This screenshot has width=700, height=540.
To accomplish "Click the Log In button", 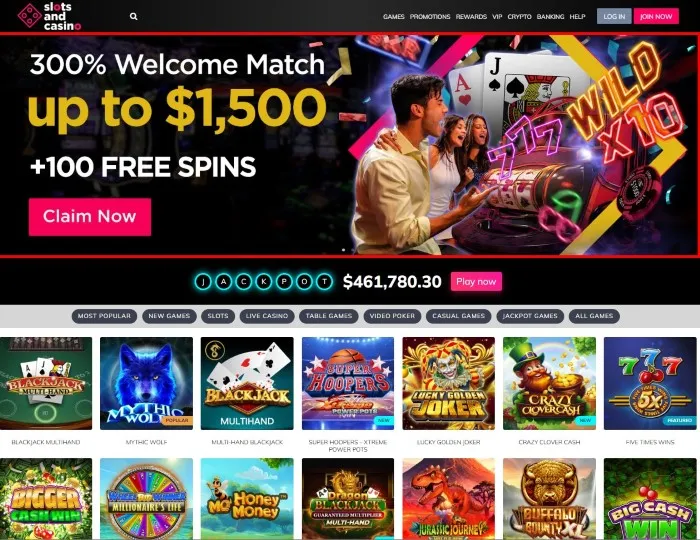I will coord(614,17).
